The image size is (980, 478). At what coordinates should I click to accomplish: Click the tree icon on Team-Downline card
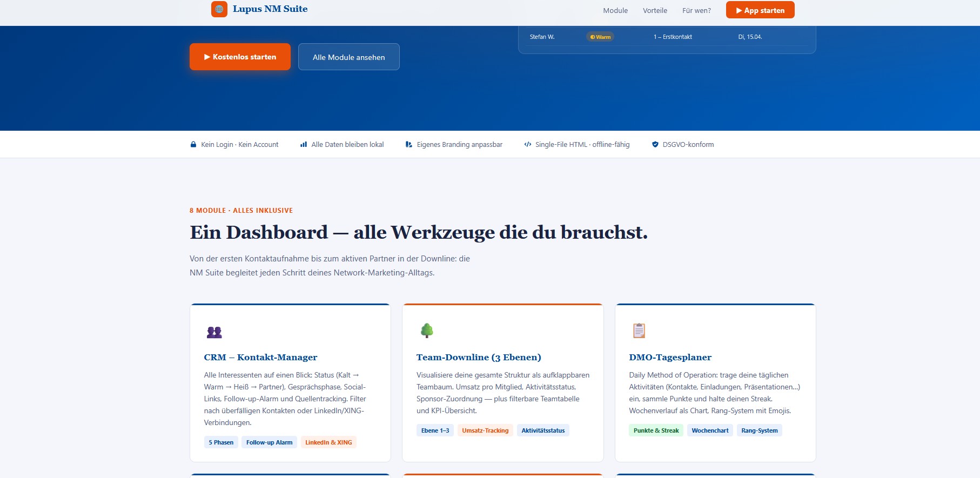(427, 331)
